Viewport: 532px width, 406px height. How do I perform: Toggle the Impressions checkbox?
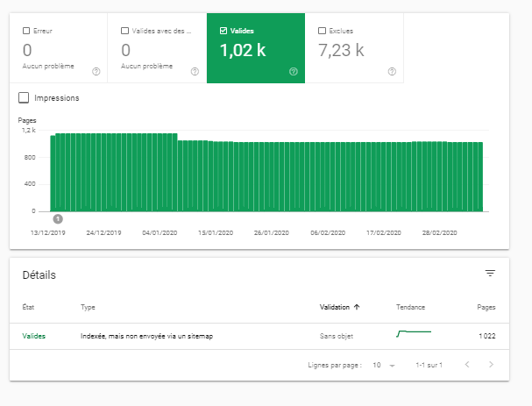click(24, 98)
